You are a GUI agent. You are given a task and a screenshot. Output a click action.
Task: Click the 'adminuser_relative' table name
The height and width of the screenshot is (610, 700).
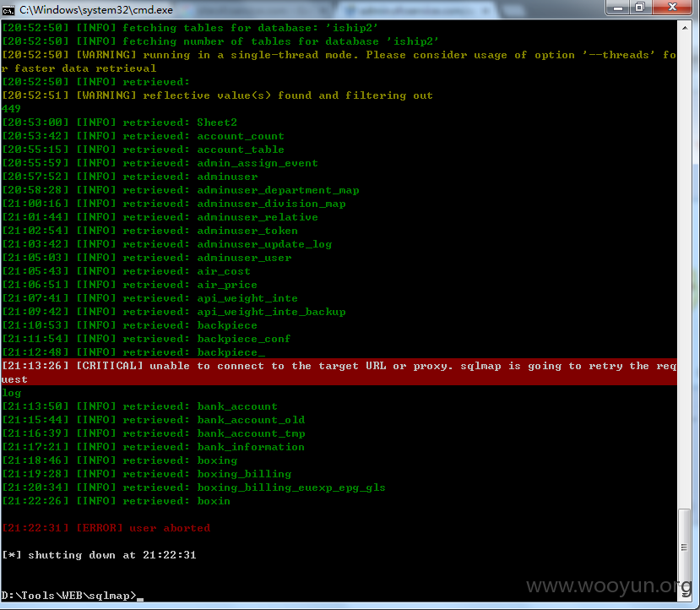point(258,217)
